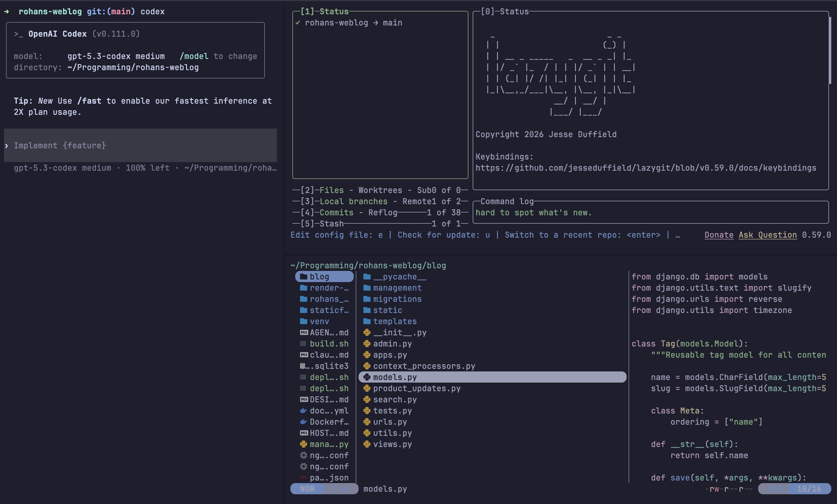This screenshot has width=837, height=504.
Task: Switch to the Worktrees tab
Action: (x=380, y=190)
